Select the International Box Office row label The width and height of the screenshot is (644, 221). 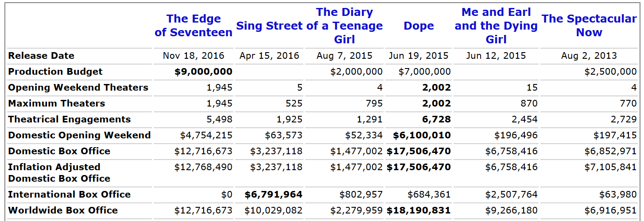[x=70, y=194]
